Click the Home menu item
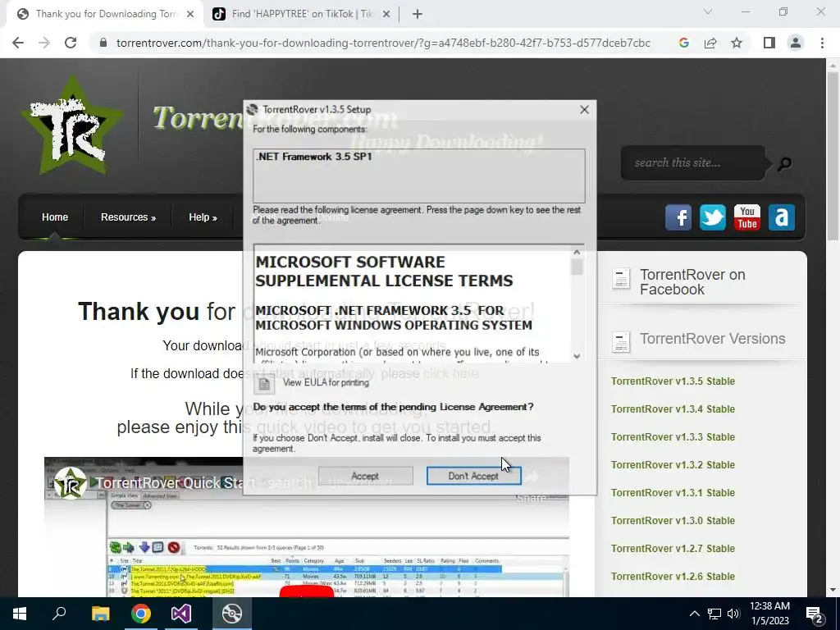The width and height of the screenshot is (840, 630). click(x=55, y=217)
